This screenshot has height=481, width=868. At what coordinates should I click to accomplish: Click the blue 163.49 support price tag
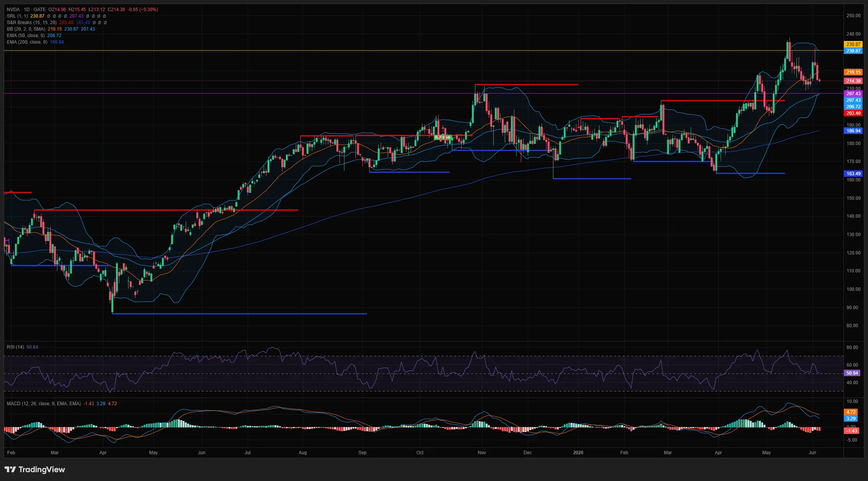pos(853,174)
